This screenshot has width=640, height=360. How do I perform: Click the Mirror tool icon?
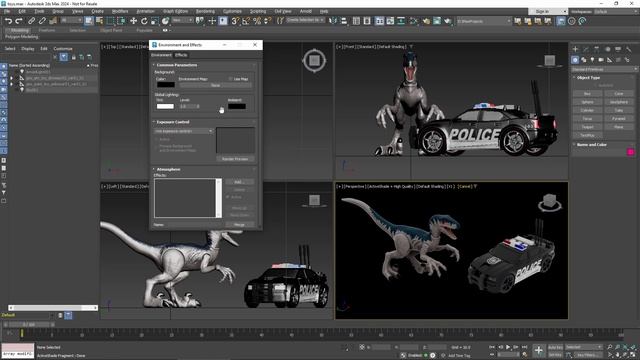pyautogui.click(x=333, y=21)
